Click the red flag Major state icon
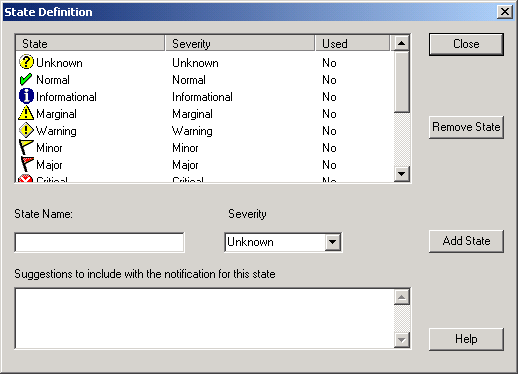The width and height of the screenshot is (518, 374). coord(27,164)
